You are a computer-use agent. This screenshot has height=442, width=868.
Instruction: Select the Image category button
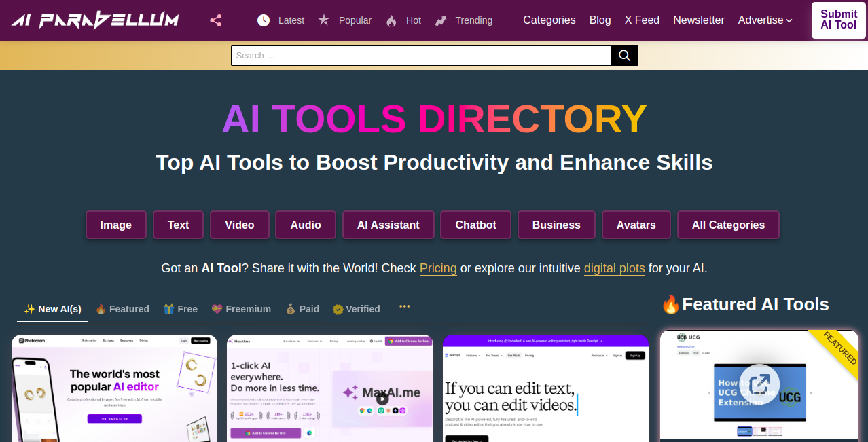pos(116,225)
